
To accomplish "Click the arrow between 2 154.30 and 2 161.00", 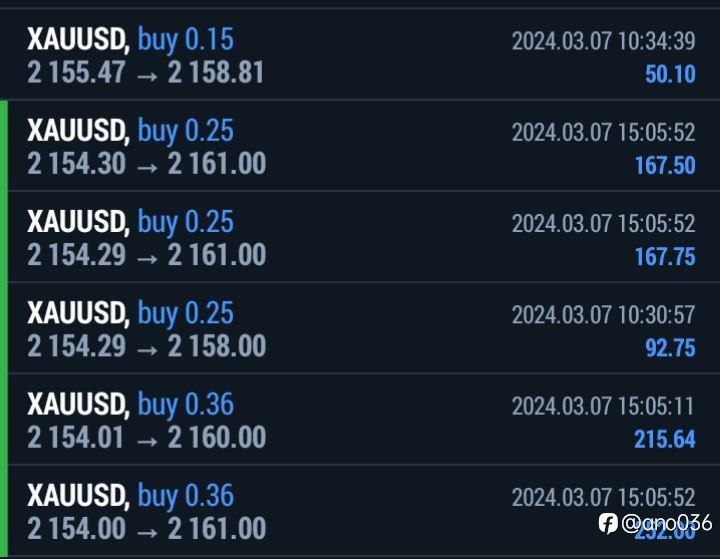I will pyautogui.click(x=147, y=167).
